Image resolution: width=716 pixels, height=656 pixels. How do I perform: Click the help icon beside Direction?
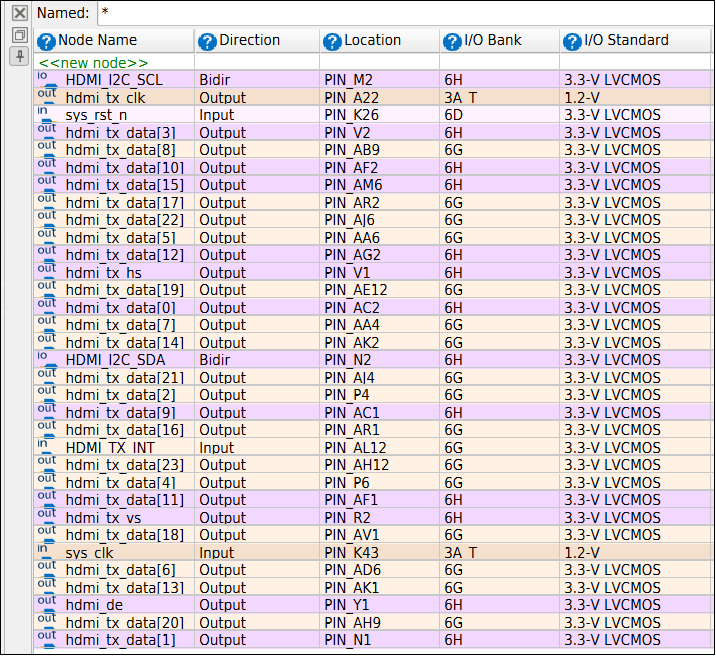point(207,42)
